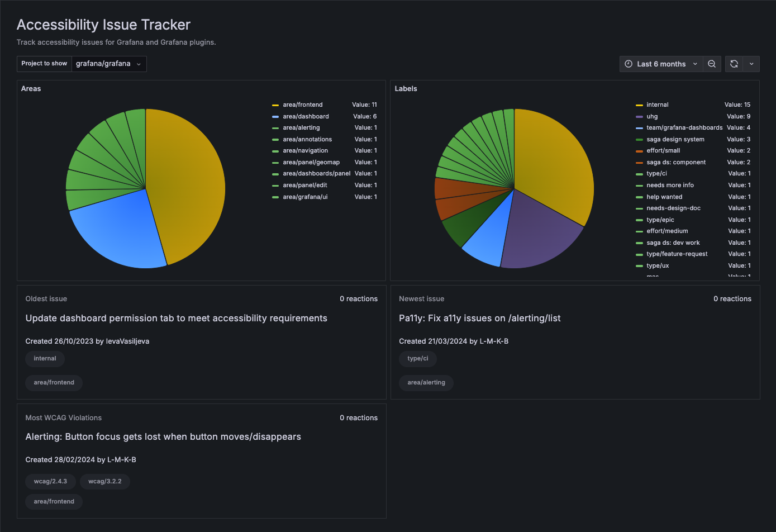Screen dimensions: 776x532
Task: Select type/feature-request legend entry
Action: click(x=677, y=254)
